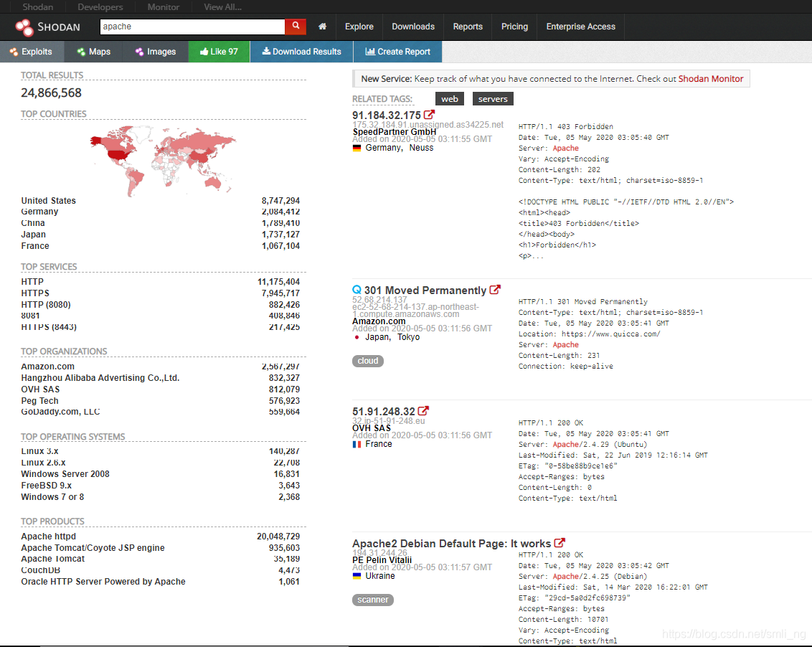The image size is (812, 647).
Task: Click the Ukraine flag icon
Action: pyautogui.click(x=357, y=575)
